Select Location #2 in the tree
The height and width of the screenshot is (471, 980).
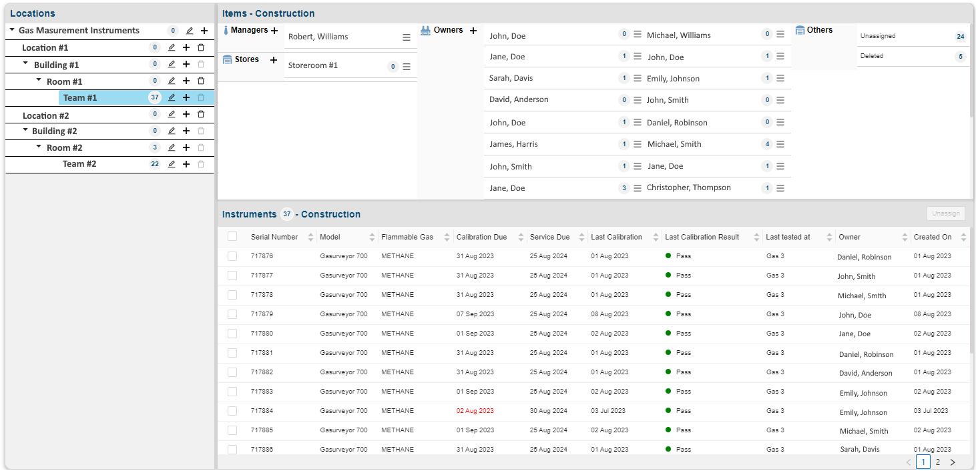click(x=45, y=115)
